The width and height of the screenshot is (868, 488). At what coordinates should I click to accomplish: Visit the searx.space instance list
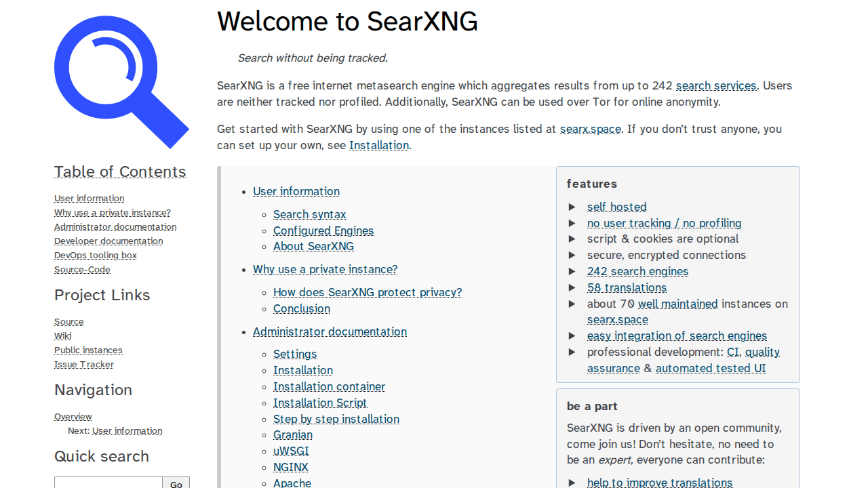590,129
